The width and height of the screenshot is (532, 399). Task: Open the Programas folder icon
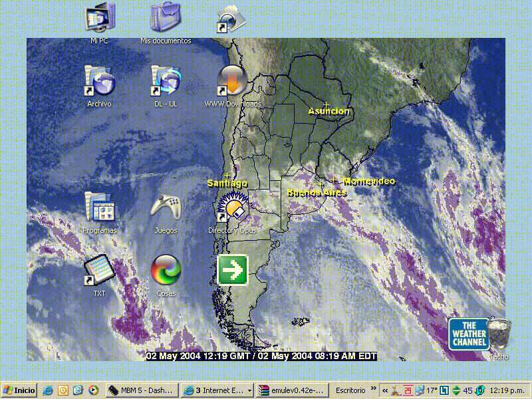pyautogui.click(x=100, y=207)
